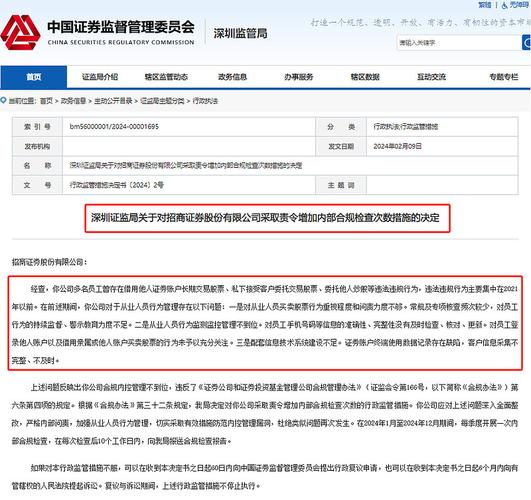Click the 索引号 label cell
This screenshot has height=500, width=531.
(37, 127)
